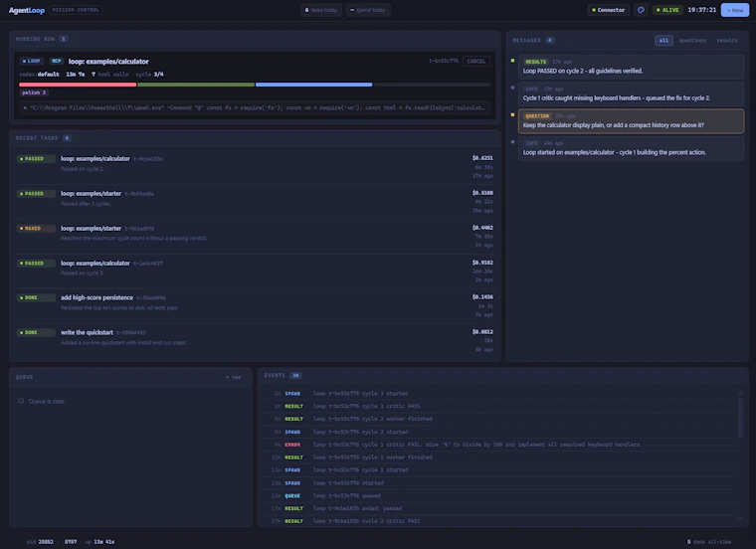Click the PowerShell command line output
Screen dimensions: 756x549
point(255,107)
